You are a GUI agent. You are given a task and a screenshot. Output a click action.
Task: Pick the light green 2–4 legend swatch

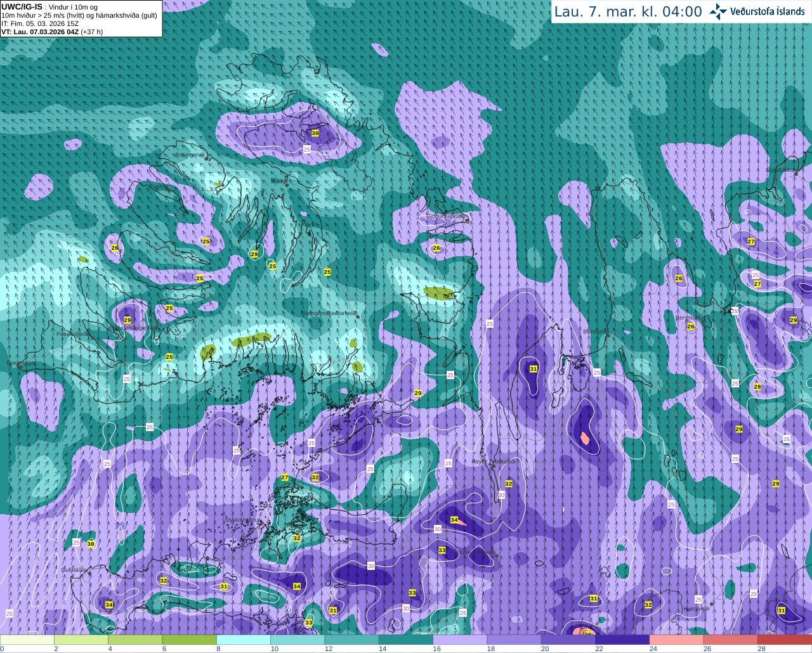81,640
